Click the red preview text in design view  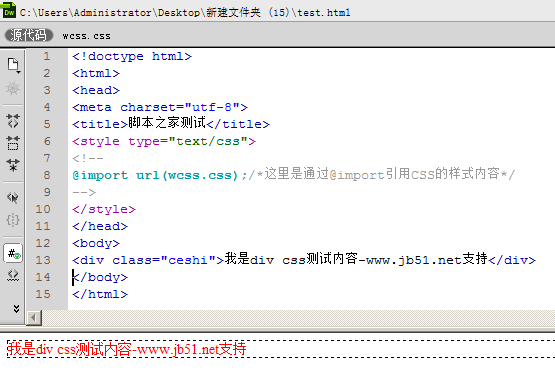pyautogui.click(x=127, y=349)
